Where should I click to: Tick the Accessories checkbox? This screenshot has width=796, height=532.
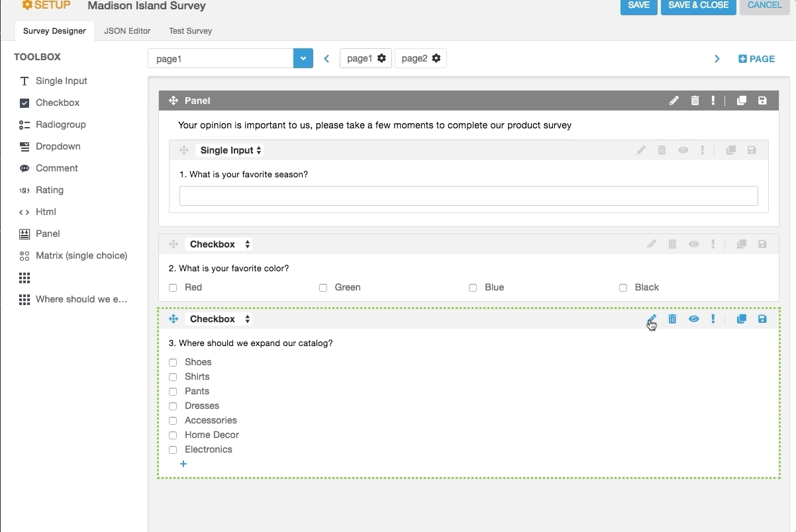(x=173, y=421)
